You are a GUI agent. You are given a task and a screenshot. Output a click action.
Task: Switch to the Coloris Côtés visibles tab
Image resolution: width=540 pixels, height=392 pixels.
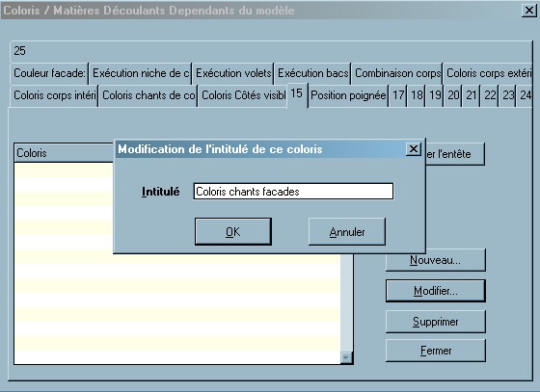(243, 95)
